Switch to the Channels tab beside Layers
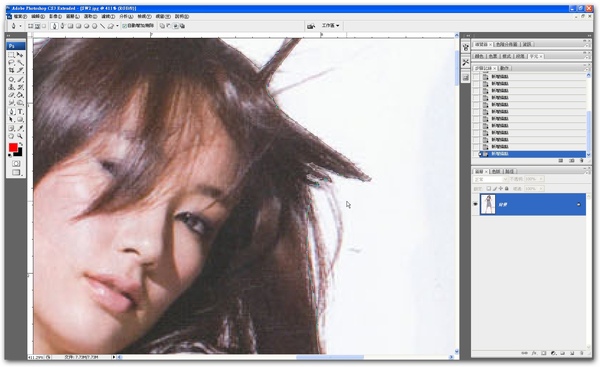The width and height of the screenshot is (600, 367). click(x=496, y=171)
